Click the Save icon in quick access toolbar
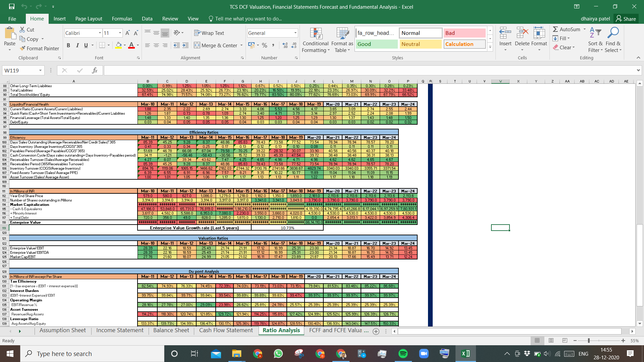The height and width of the screenshot is (362, 644). 12,6
